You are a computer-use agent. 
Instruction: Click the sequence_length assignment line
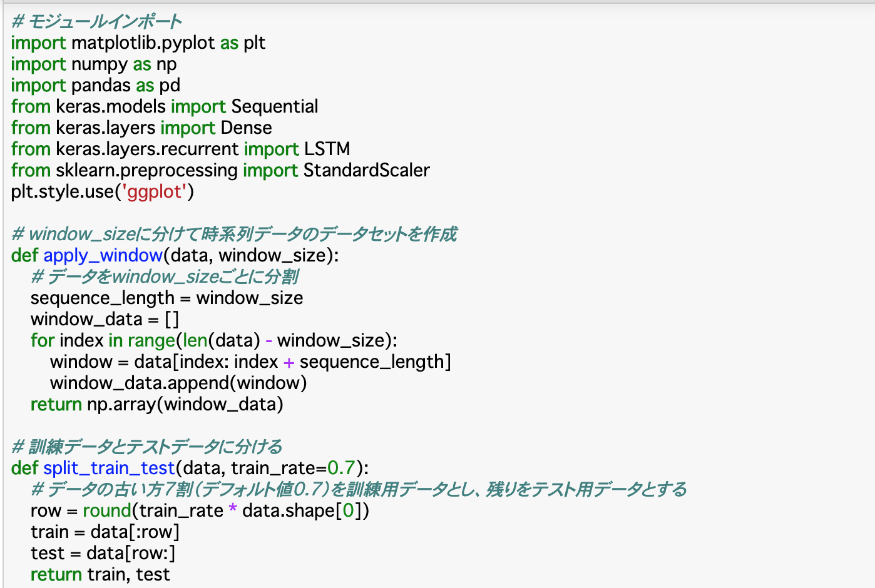(166, 298)
